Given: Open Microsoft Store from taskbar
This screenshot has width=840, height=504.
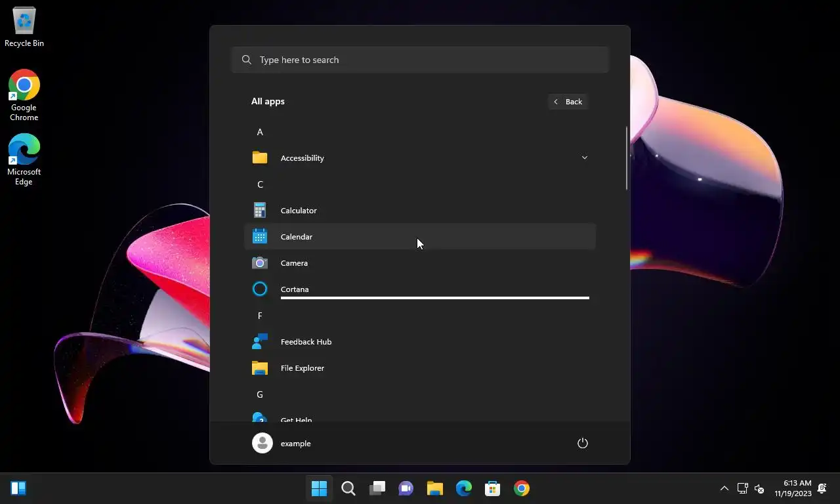Looking at the screenshot, I should 493,488.
